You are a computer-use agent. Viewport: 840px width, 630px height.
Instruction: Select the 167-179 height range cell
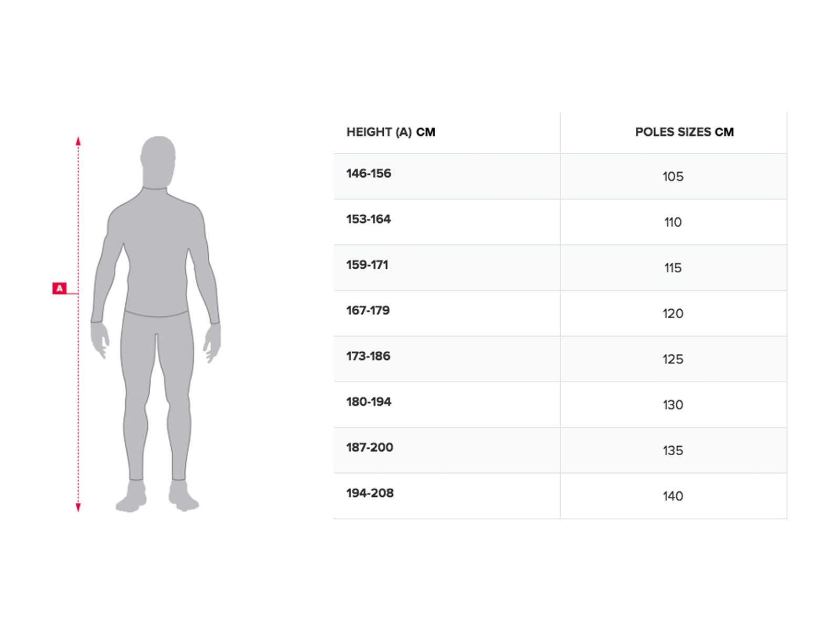pyautogui.click(x=368, y=311)
